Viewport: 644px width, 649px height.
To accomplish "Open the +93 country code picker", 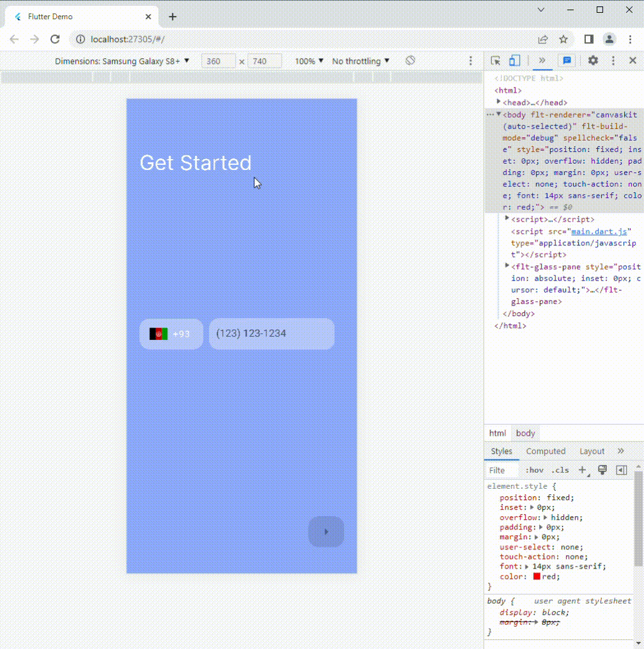I will pos(171,334).
